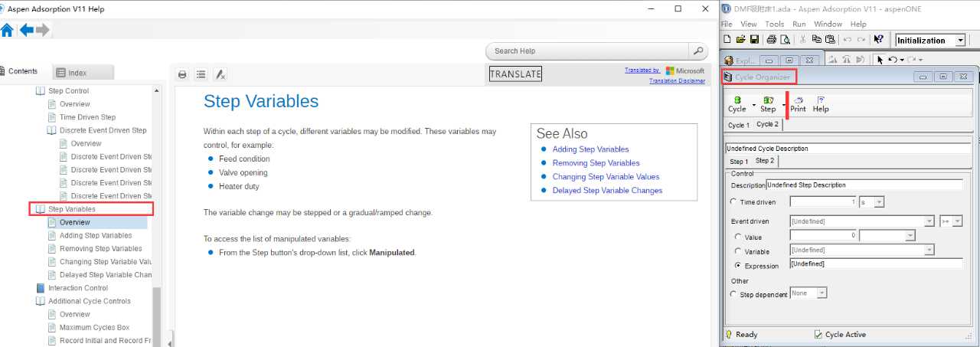Screen dimensions: 980x347
Task: Open the Tools menu
Action: (775, 24)
